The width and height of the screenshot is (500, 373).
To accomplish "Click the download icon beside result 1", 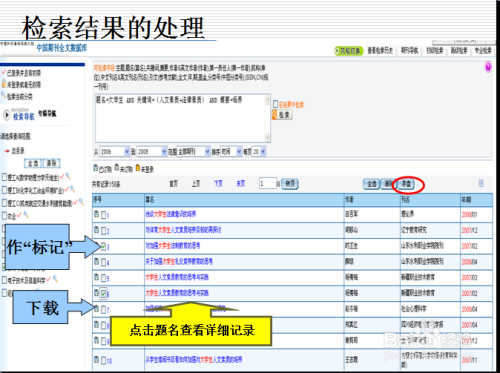I will tap(96, 214).
